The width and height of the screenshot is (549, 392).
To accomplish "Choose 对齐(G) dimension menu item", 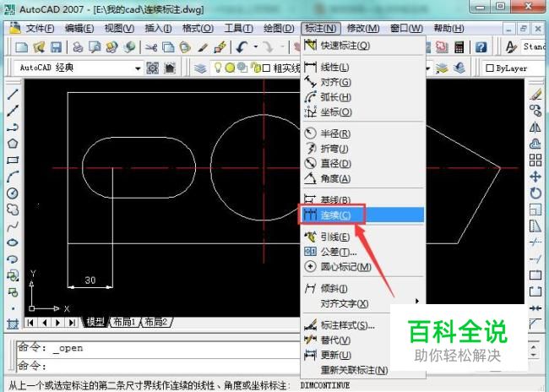I will tap(362, 82).
